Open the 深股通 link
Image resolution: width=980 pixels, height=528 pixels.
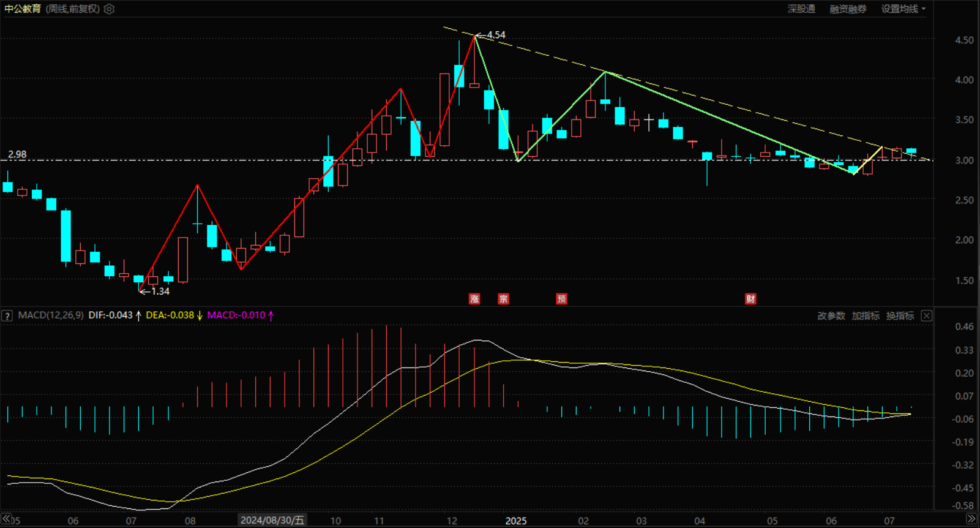[801, 9]
